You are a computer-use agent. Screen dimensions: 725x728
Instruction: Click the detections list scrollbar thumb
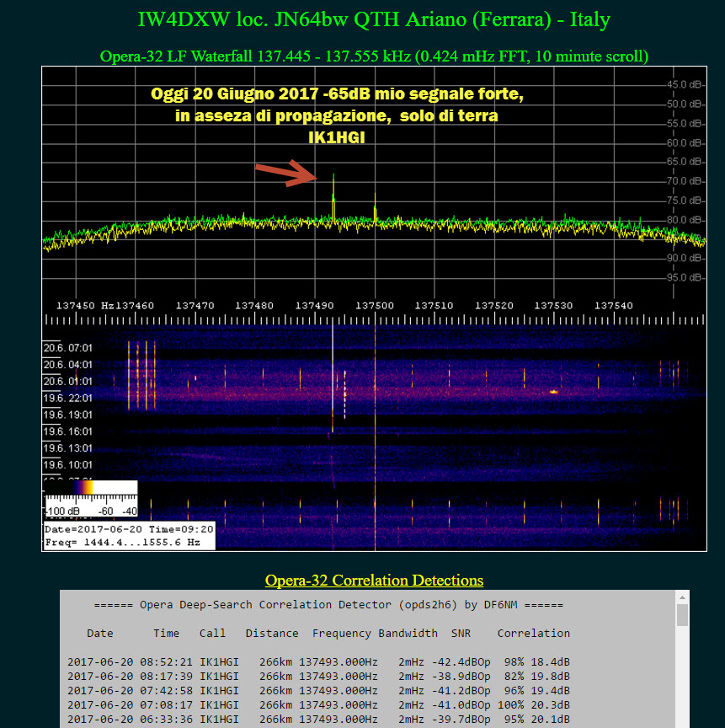(682, 615)
